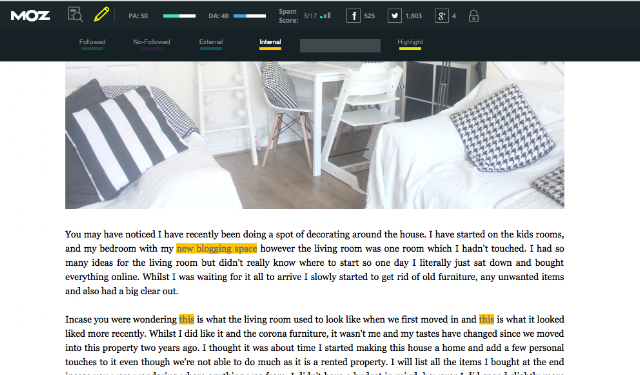Click the 'DA: 40' label
Screen dimensions: 640x375
click(218, 16)
